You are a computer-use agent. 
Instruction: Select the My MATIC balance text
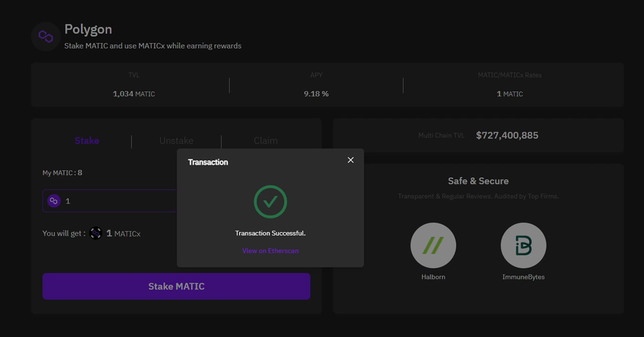(62, 173)
